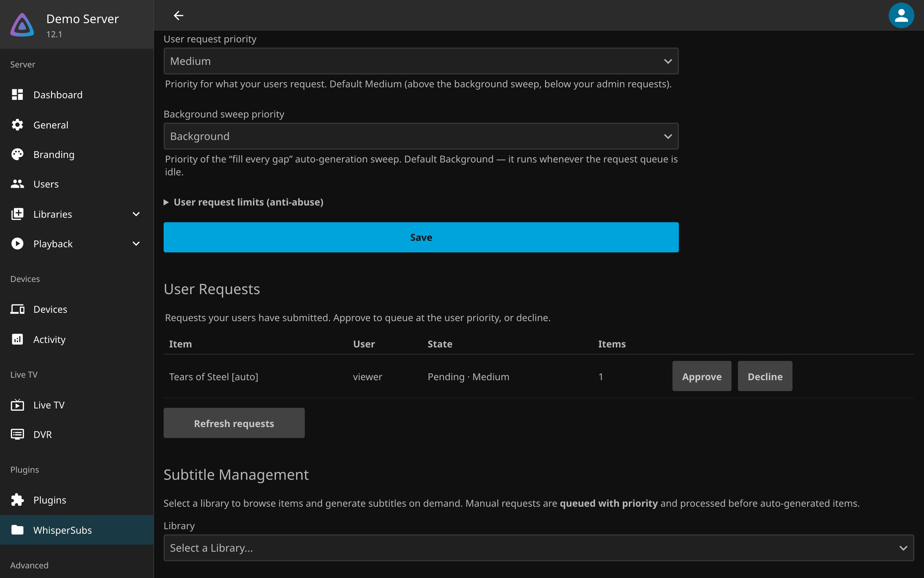
Task: Click the Item column header
Action: pos(180,344)
